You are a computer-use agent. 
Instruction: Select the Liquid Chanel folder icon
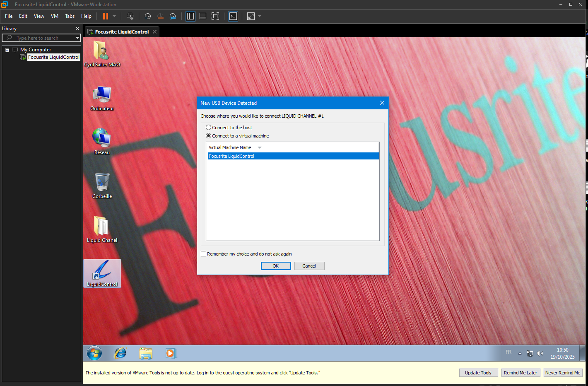coord(102,229)
